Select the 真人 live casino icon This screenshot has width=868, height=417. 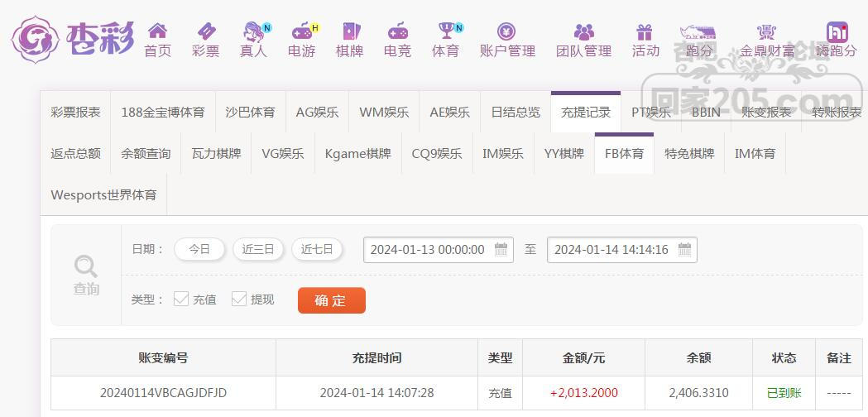pos(253,31)
